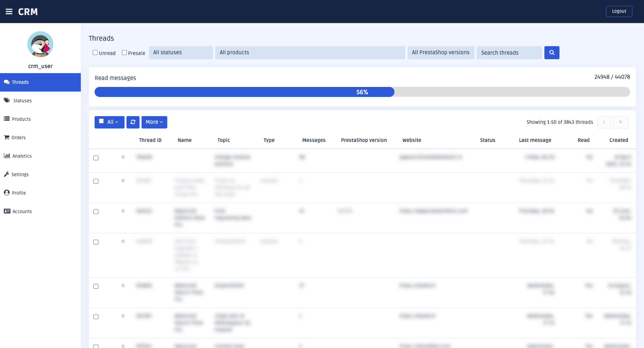The image size is (644, 348).
Task: Select the sixth thread row checkbox
Action: tap(96, 316)
